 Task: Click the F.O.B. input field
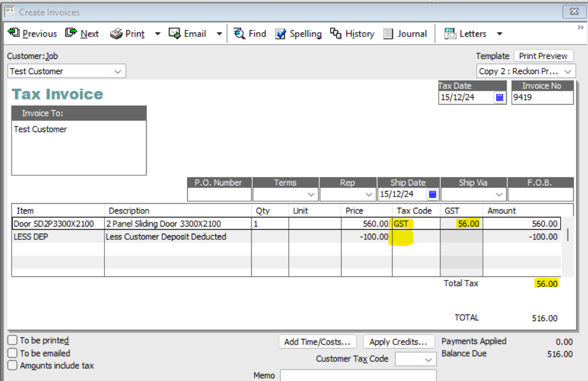click(x=540, y=195)
